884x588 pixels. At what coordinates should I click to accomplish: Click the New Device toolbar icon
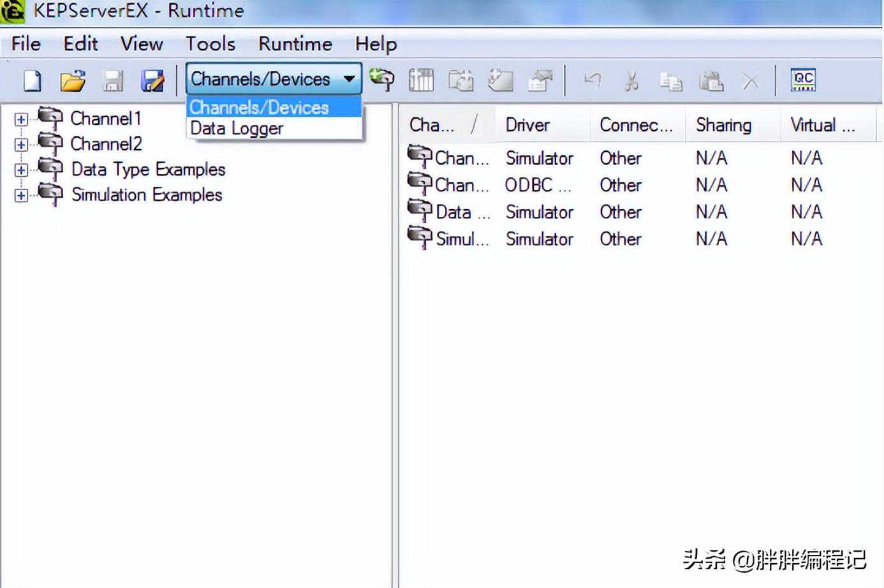(x=421, y=80)
